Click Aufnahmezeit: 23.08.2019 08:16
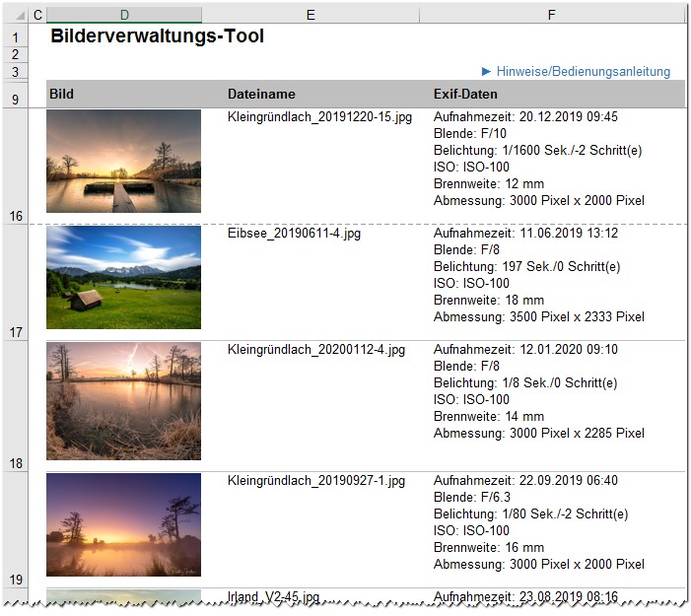Screen dimensions: 691x616 tap(525, 596)
